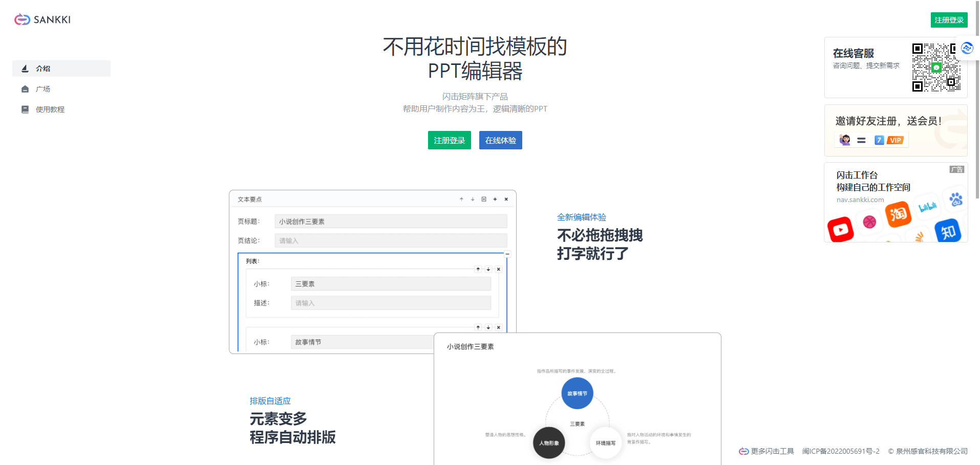Click the green 注册登录 button at top right
Screen dimensions: 980x465
click(x=948, y=19)
